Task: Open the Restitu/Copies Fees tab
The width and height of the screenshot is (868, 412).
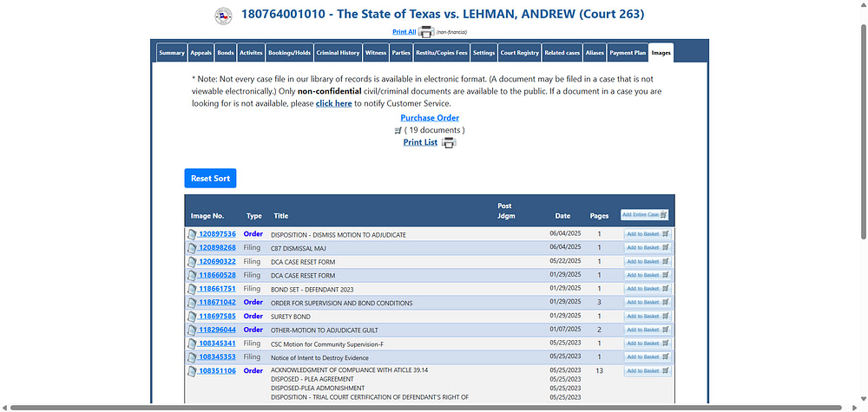Action: pyautogui.click(x=442, y=53)
